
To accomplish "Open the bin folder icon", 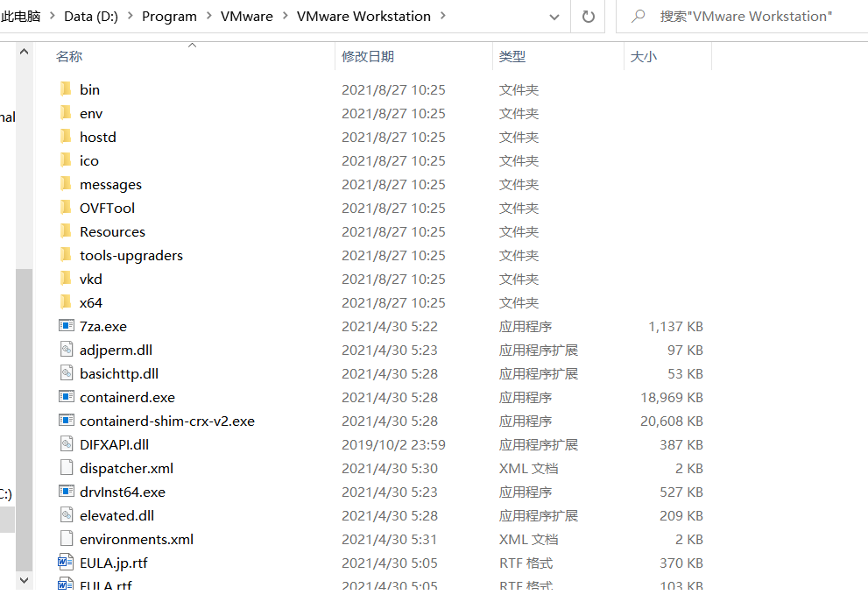I will 66,89.
